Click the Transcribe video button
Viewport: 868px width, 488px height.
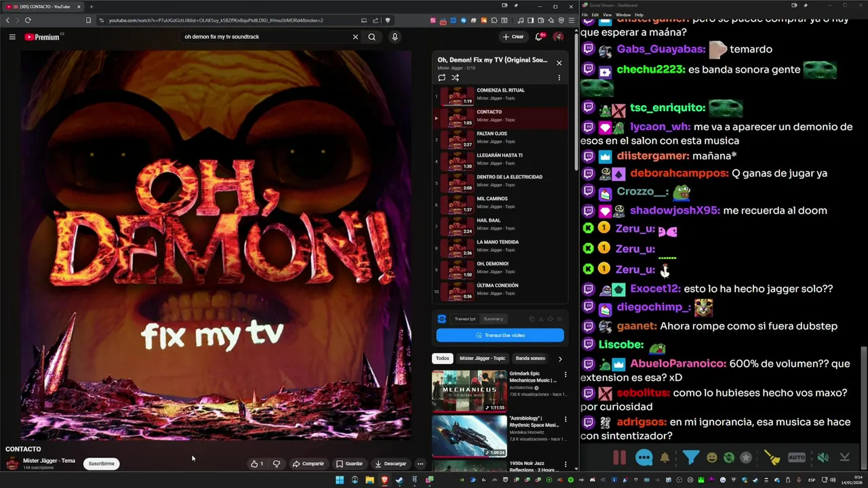coord(500,335)
